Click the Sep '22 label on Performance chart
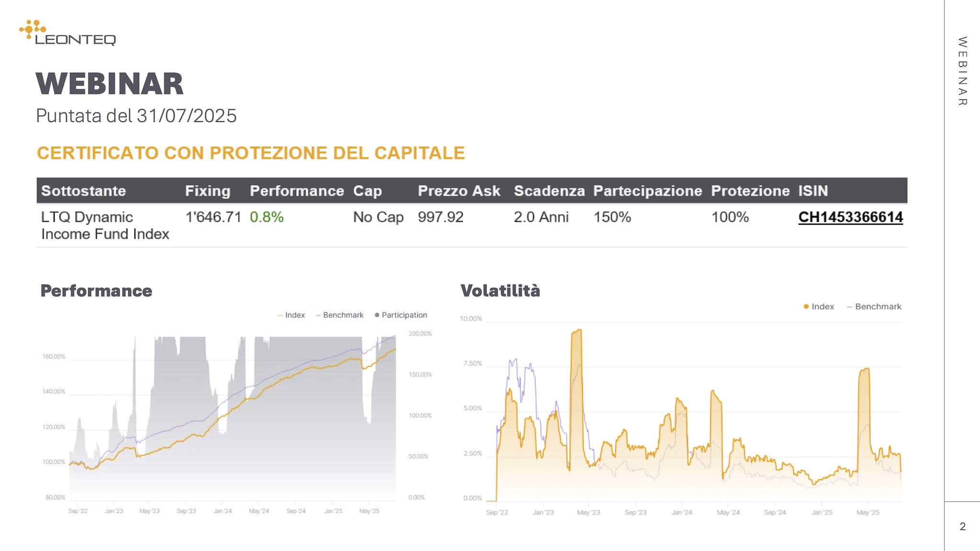Viewport: 980px width, 551px height. (78, 511)
